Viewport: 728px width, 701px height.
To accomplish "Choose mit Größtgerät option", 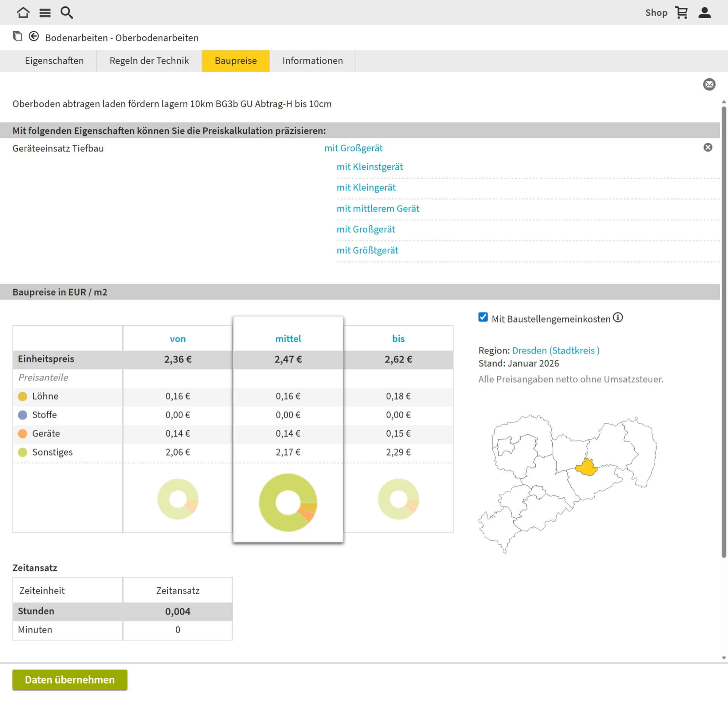I will 367,250.
